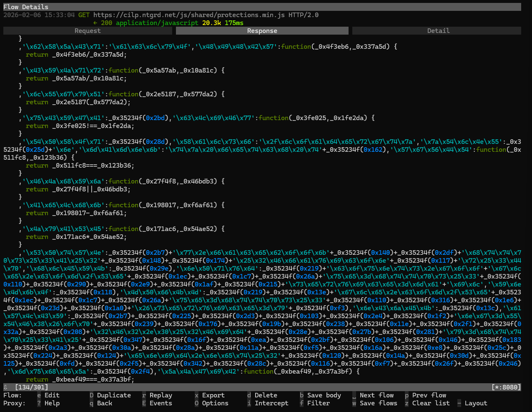Open the Events log

160,403
